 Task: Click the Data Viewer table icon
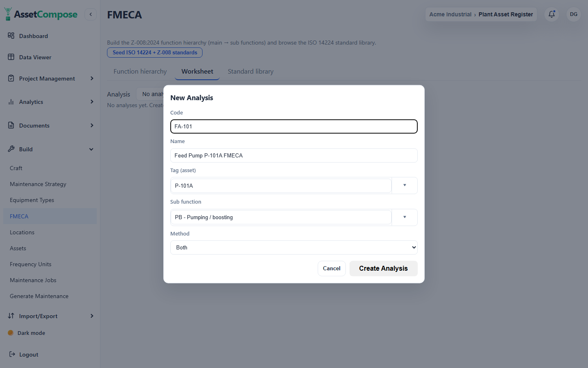click(11, 57)
